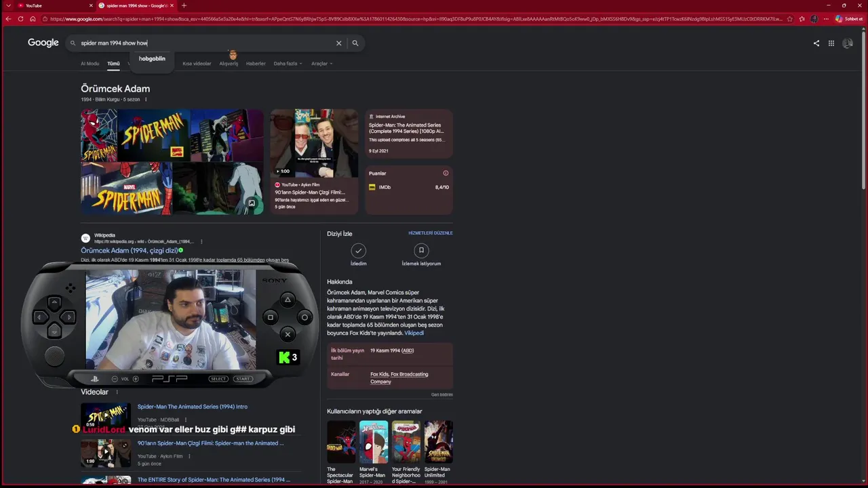Open the Internet Archive Spider-Man result card
The image size is (868, 488).
[x=409, y=134]
